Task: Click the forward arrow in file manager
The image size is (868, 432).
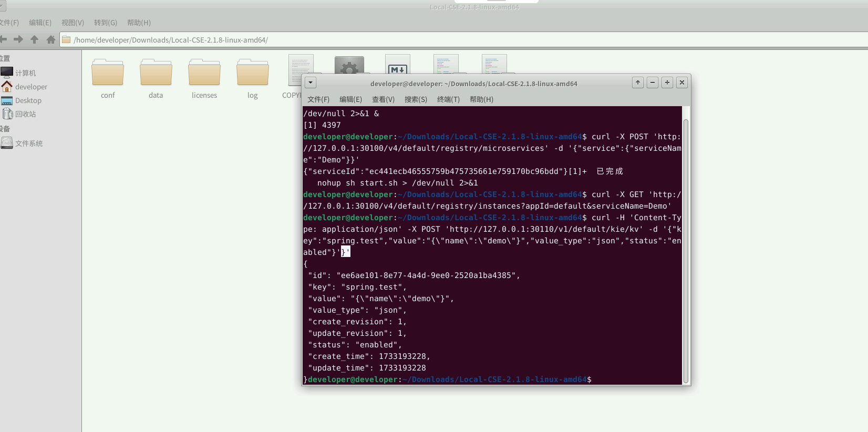Action: 18,39
